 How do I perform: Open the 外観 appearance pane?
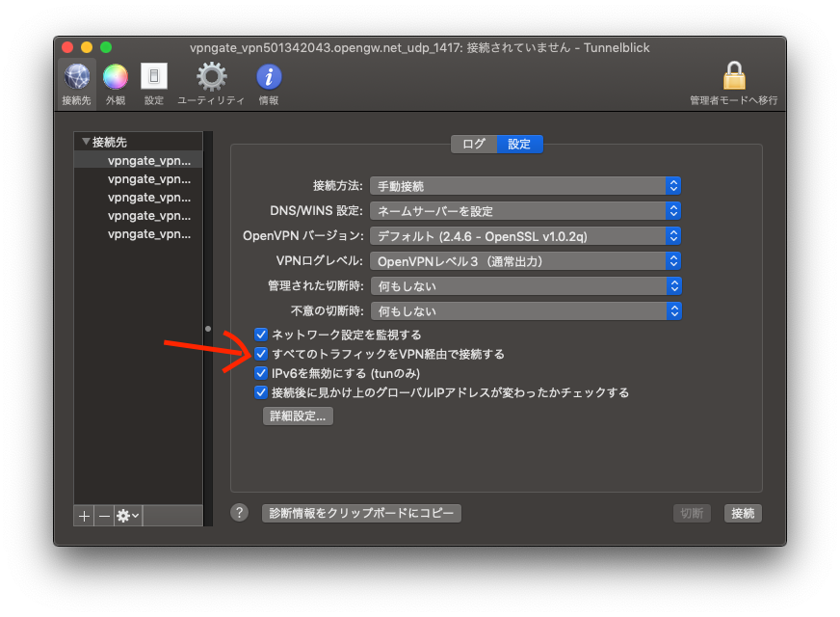click(116, 84)
